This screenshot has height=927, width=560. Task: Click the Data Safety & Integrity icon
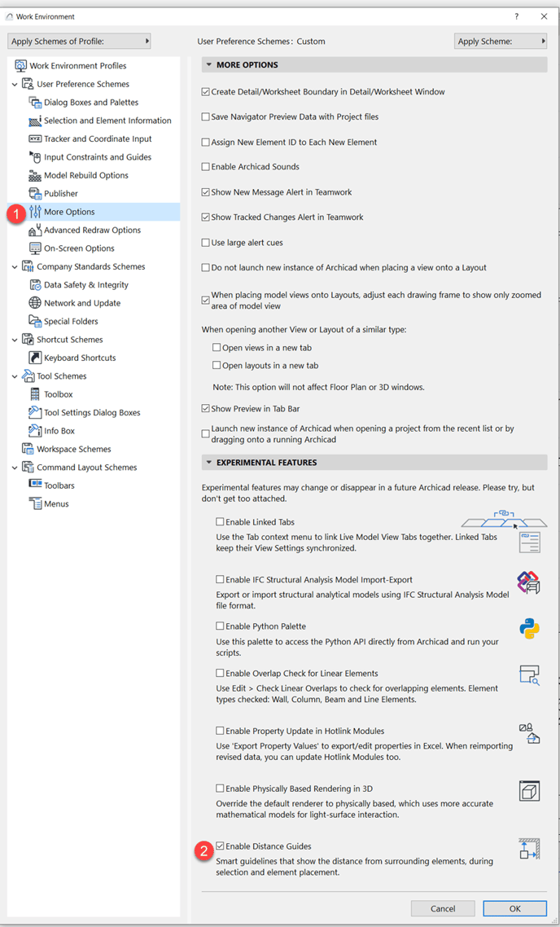tap(35, 285)
